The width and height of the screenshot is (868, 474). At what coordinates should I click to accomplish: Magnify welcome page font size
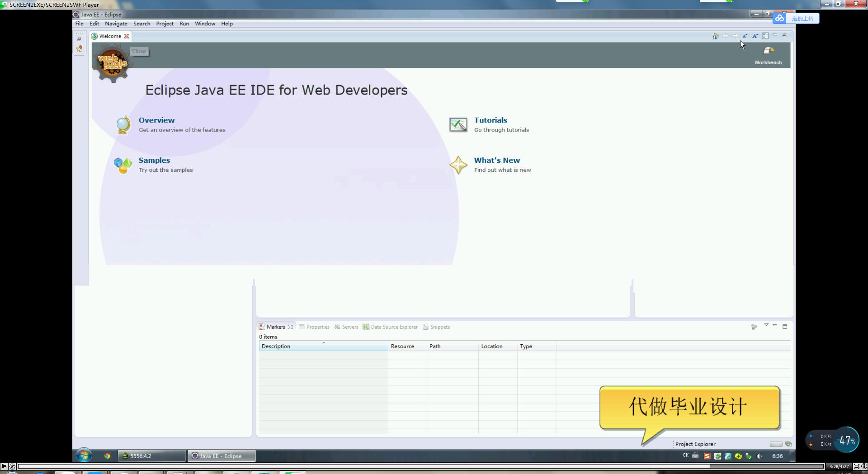(x=755, y=36)
